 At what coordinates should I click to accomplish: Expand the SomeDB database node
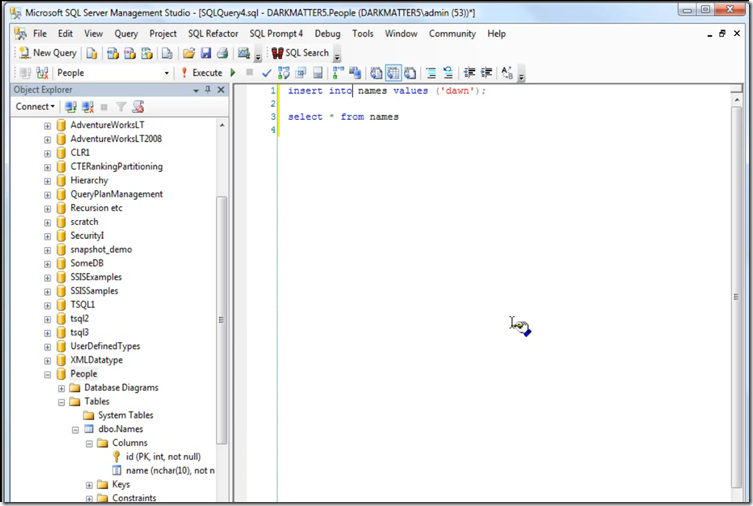click(47, 264)
